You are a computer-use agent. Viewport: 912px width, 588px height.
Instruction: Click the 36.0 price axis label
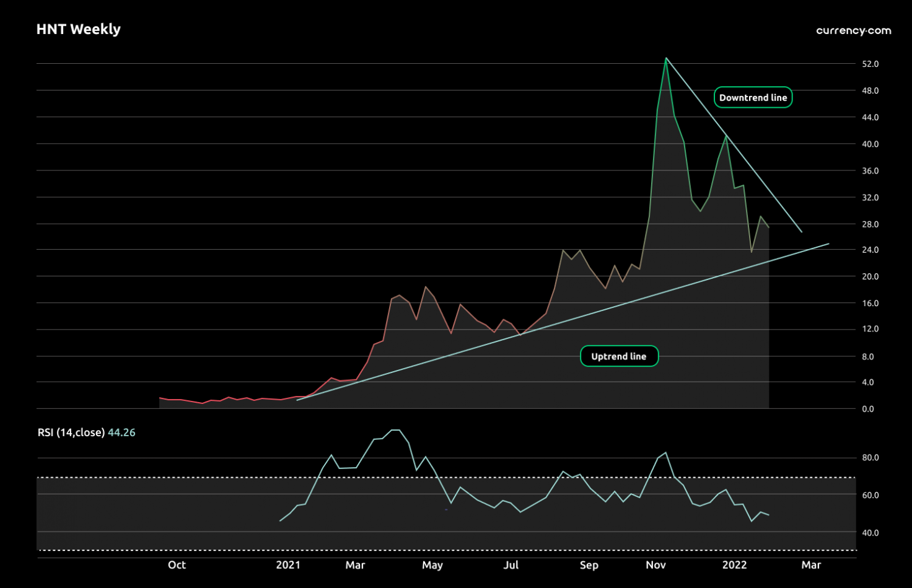[x=870, y=171]
